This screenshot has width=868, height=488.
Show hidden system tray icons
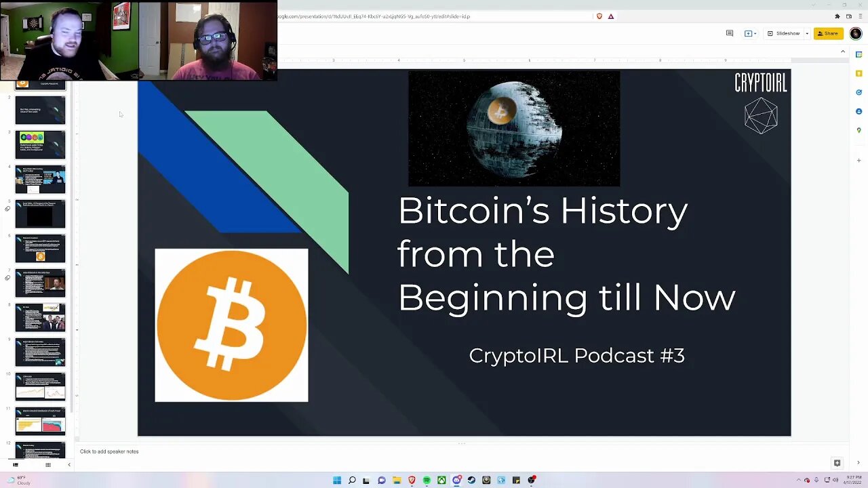coord(798,480)
